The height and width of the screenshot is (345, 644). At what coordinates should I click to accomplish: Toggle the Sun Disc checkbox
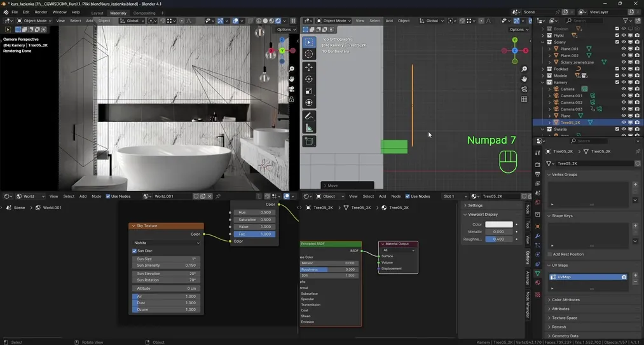point(134,251)
